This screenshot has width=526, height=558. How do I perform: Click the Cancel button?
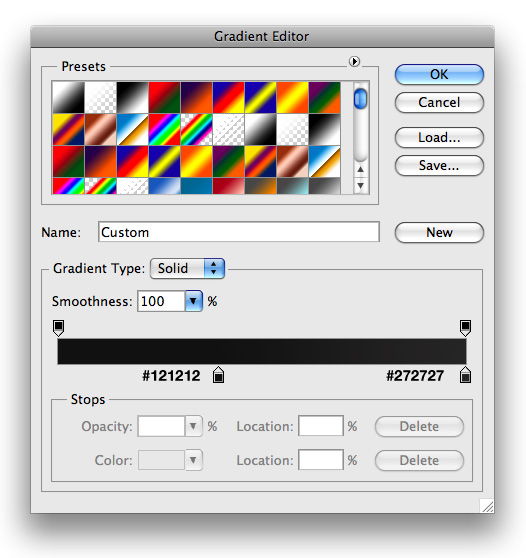tap(439, 102)
